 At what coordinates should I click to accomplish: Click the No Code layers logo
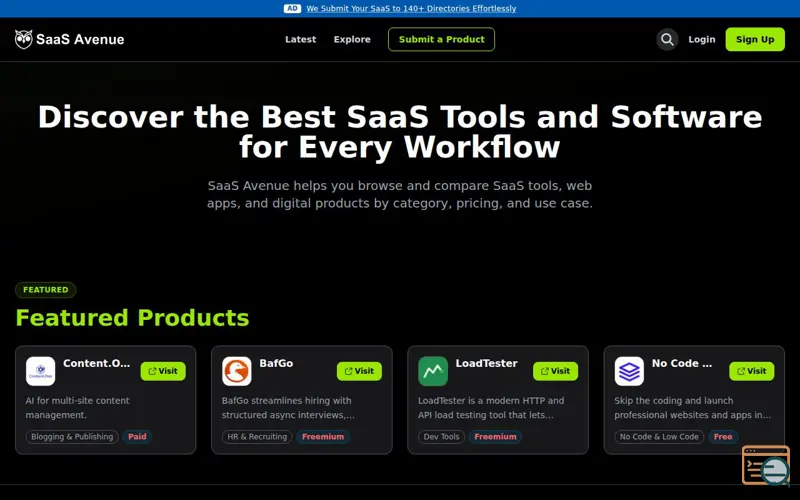click(x=629, y=371)
